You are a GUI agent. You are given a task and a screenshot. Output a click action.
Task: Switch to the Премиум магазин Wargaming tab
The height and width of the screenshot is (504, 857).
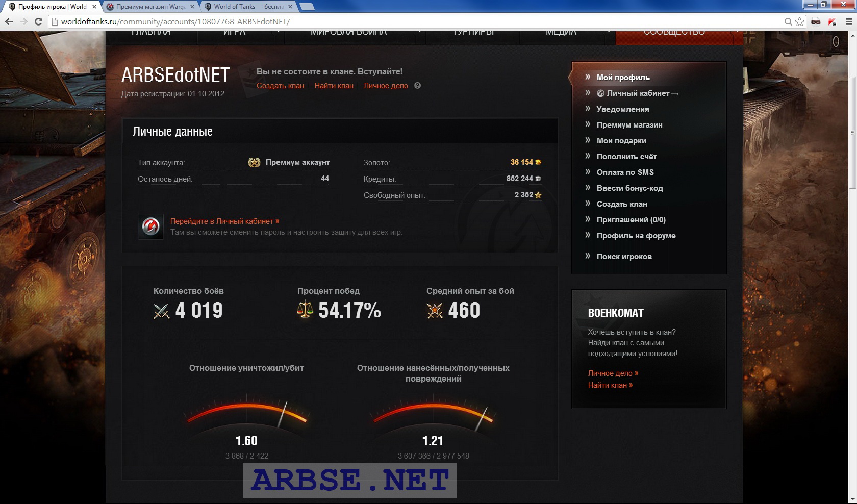click(x=149, y=7)
